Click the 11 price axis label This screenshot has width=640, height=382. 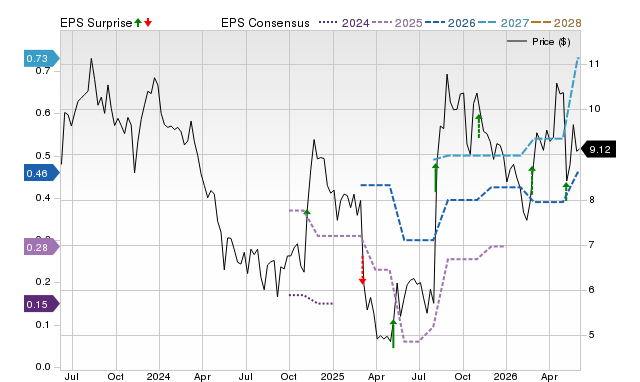click(x=594, y=64)
